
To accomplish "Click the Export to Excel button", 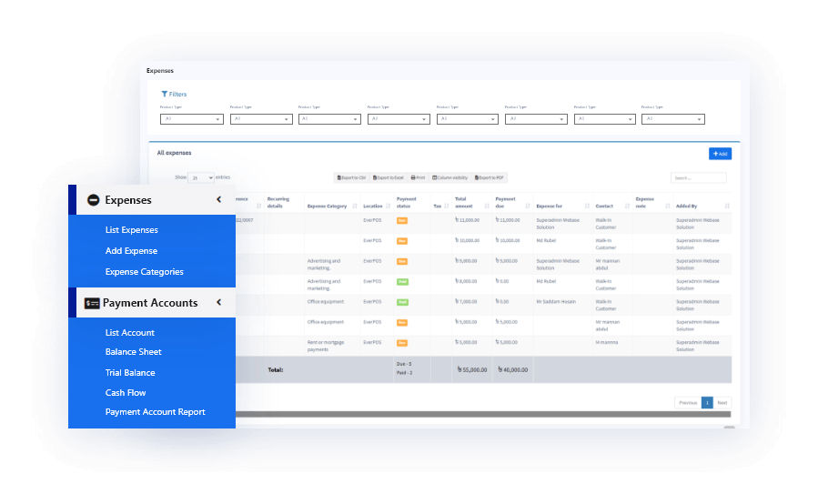I will click(389, 177).
